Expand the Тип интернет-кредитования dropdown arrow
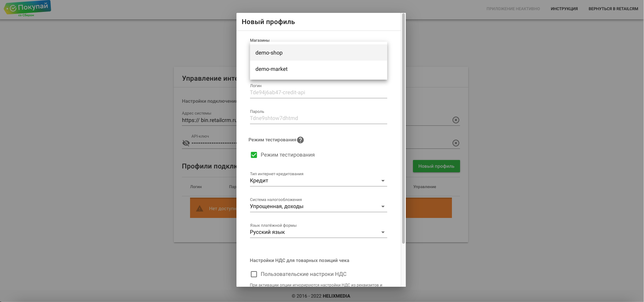The height and width of the screenshot is (302, 644). coord(383,181)
